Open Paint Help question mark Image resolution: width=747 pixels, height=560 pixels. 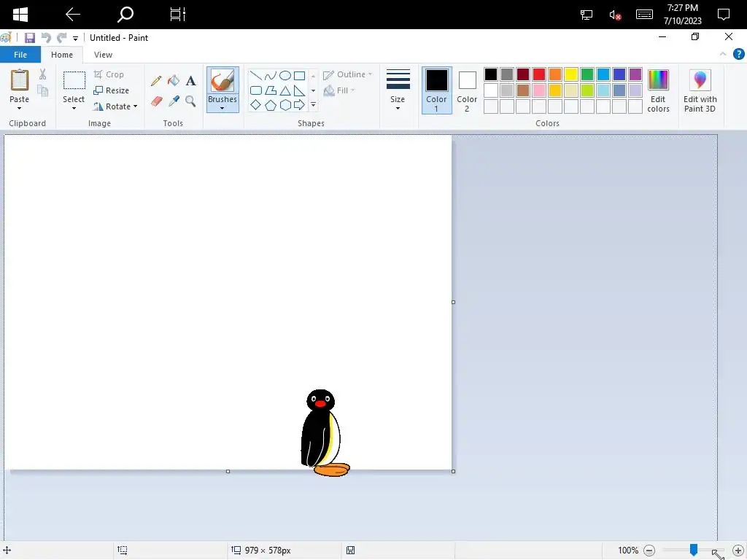tap(738, 54)
